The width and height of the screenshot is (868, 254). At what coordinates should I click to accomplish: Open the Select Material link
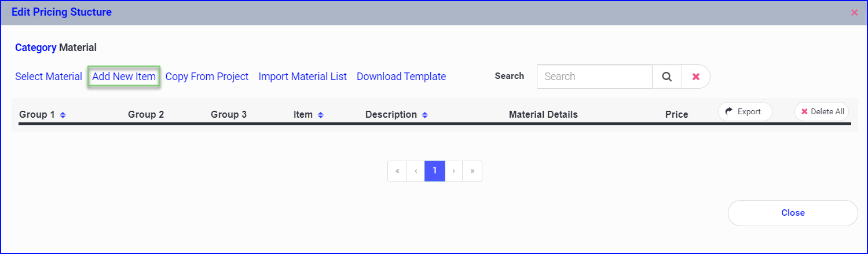[49, 77]
